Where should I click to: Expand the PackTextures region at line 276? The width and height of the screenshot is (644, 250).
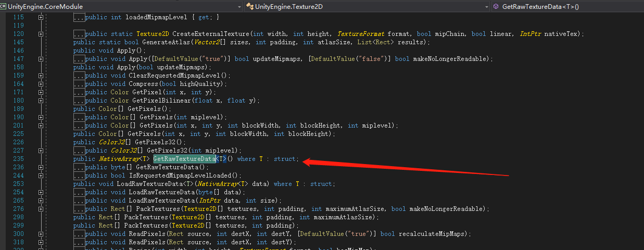41,209
